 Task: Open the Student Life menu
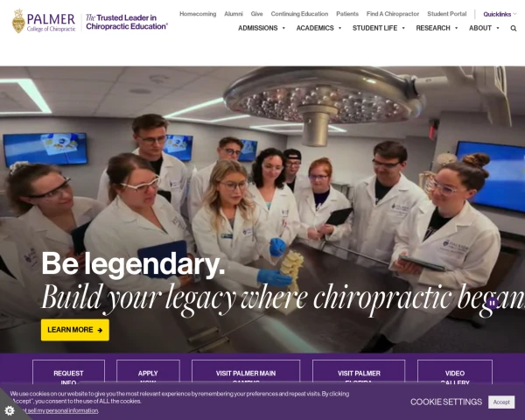coord(379,28)
